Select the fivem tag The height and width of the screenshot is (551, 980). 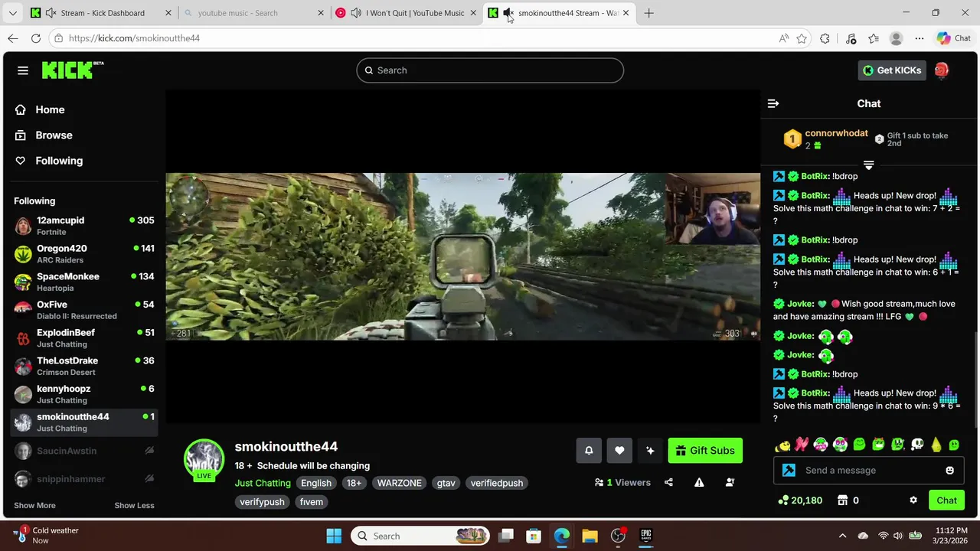[x=312, y=502]
